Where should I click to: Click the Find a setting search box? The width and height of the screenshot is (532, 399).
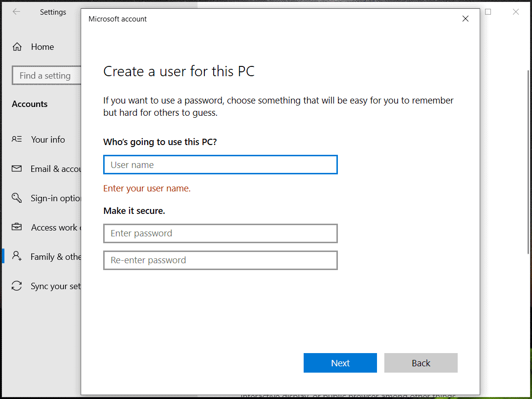46,75
